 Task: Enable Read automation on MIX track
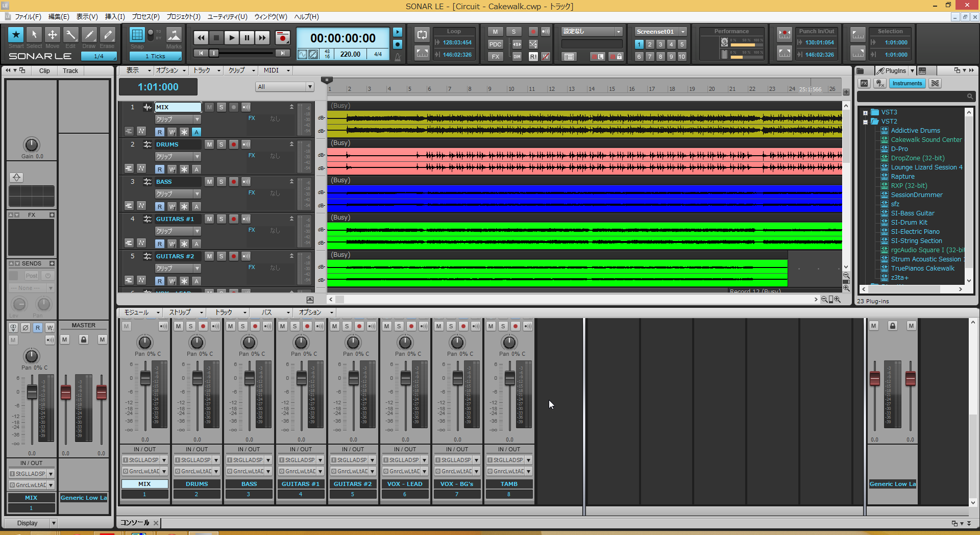(160, 132)
